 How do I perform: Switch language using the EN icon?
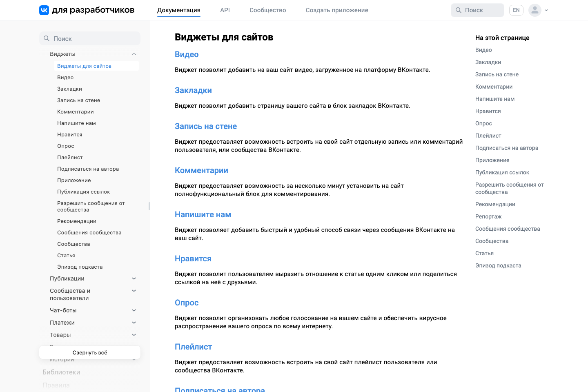pos(516,10)
